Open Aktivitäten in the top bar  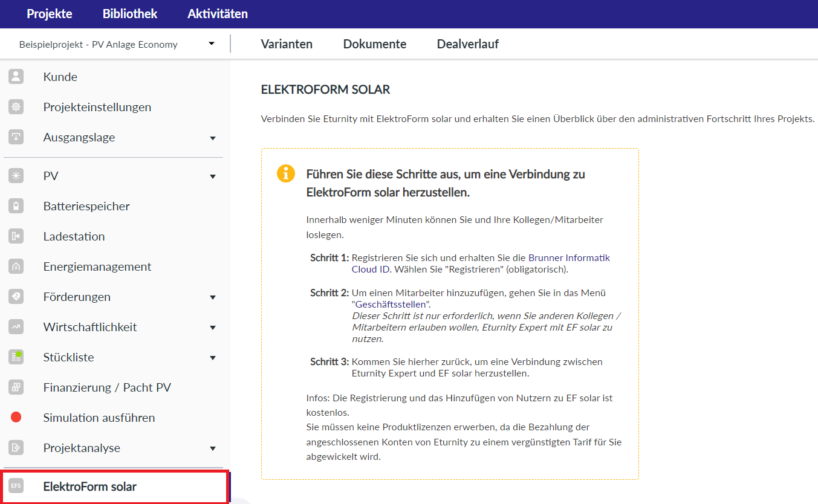[217, 14]
